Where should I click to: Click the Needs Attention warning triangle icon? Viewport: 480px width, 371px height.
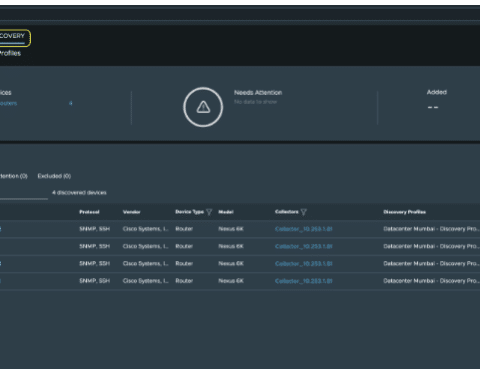203,107
